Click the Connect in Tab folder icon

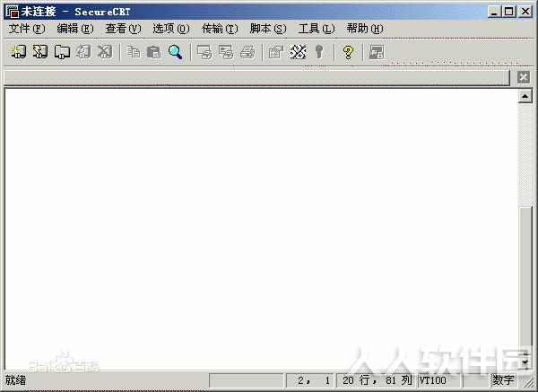[x=62, y=52]
